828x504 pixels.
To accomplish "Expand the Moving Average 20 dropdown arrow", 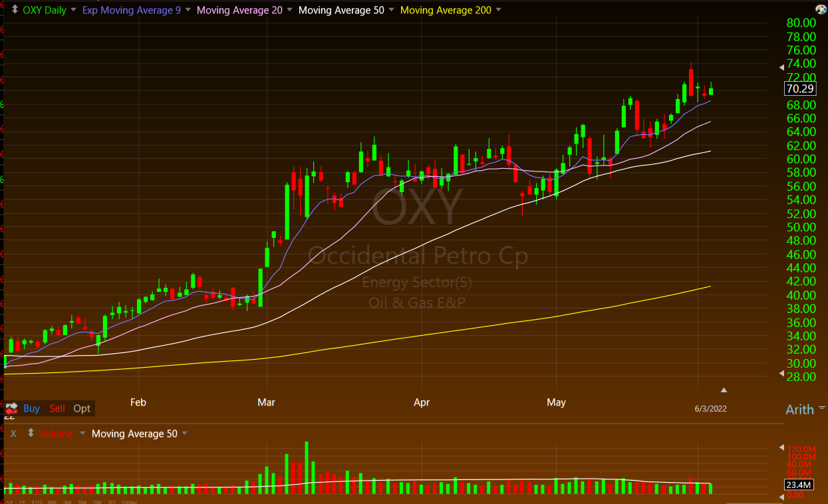I will coord(290,10).
